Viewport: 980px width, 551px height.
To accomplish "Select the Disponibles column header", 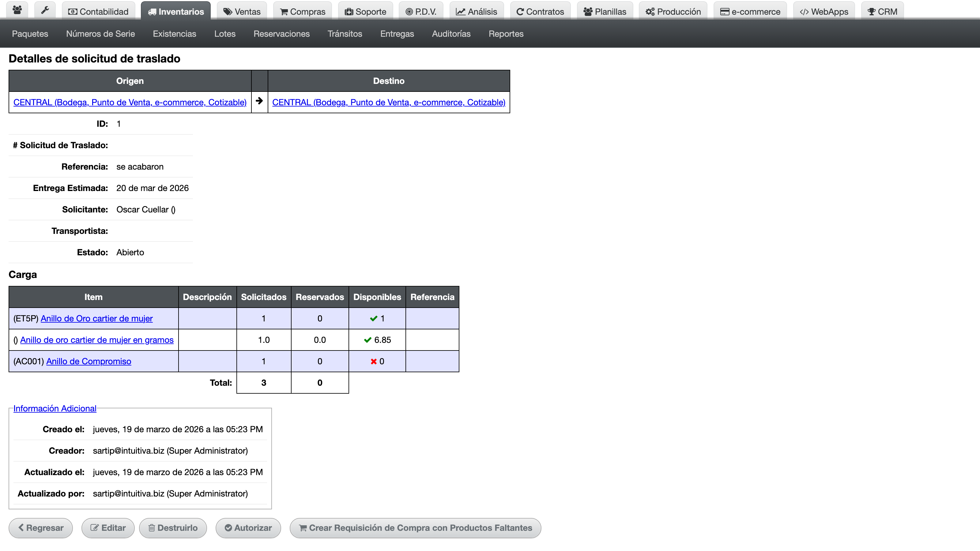I will click(x=377, y=297).
